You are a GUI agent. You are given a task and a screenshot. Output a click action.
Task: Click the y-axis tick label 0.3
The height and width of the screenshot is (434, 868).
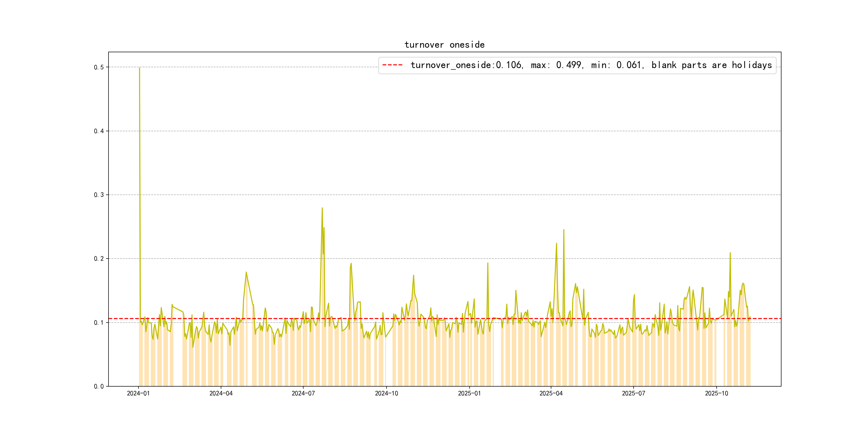[99, 195]
